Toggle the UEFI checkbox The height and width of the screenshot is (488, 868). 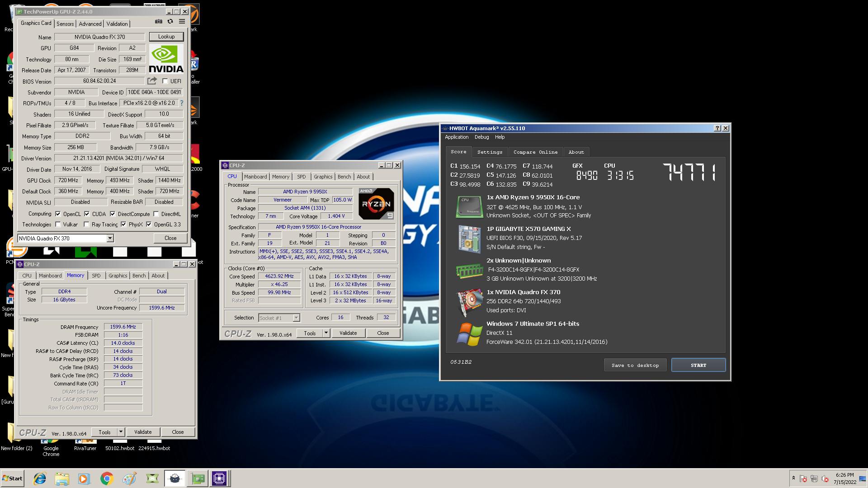coord(165,81)
